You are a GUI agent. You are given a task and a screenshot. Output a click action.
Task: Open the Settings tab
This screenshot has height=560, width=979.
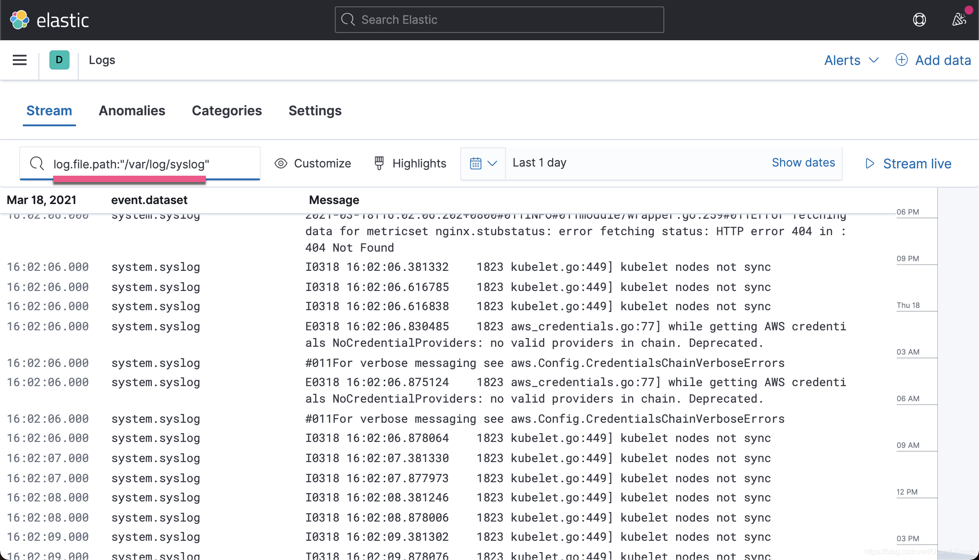(315, 111)
